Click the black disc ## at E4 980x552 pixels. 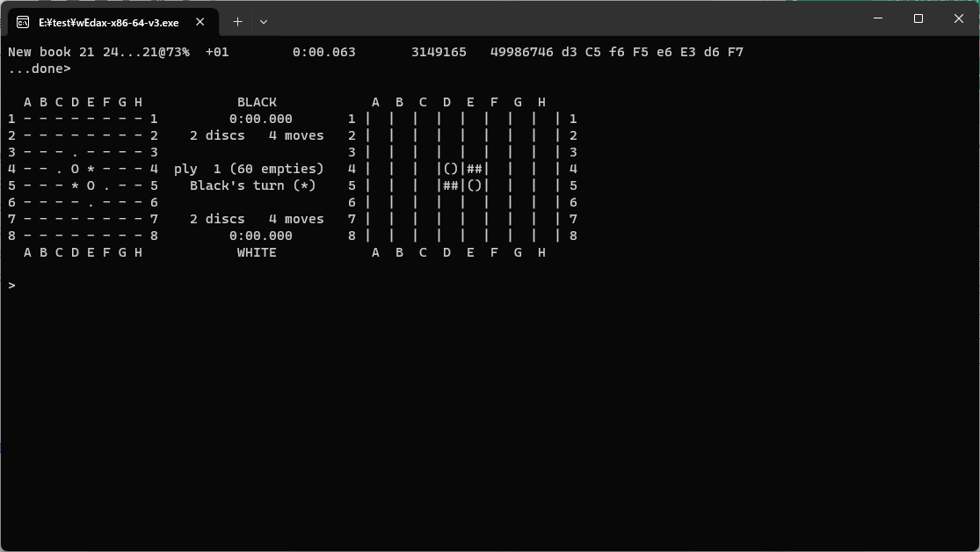475,169
